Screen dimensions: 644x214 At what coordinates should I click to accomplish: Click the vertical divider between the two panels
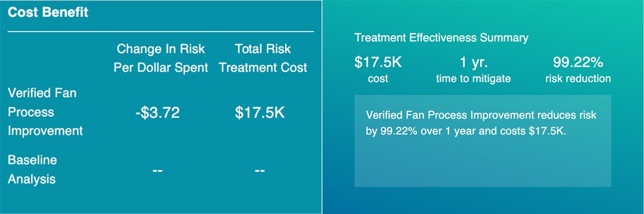pyautogui.click(x=322, y=107)
